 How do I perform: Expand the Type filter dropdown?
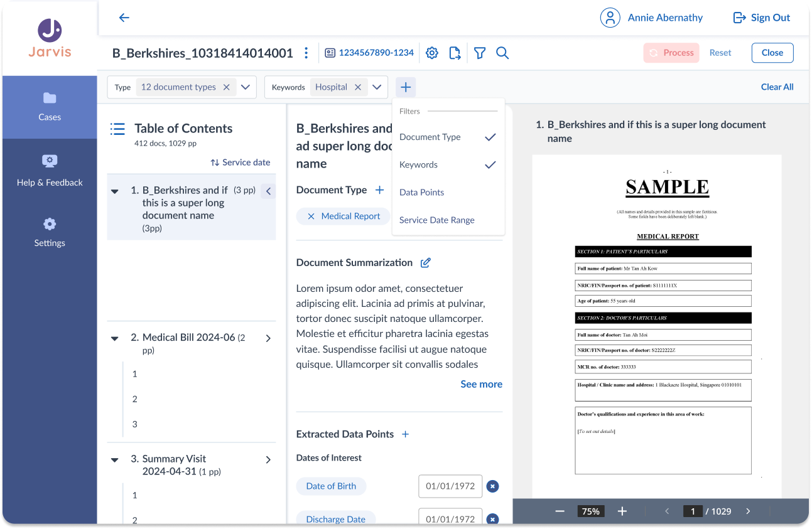[x=246, y=87]
